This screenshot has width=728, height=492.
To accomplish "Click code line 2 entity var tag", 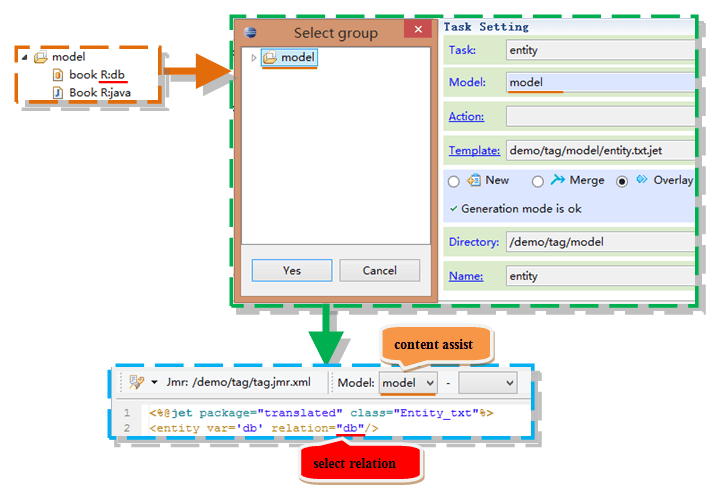I will (264, 428).
